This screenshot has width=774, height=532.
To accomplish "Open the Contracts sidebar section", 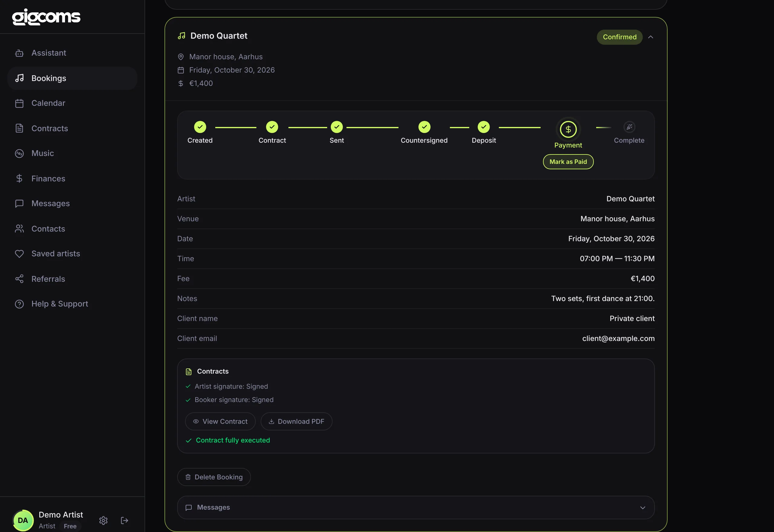I will [72, 128].
